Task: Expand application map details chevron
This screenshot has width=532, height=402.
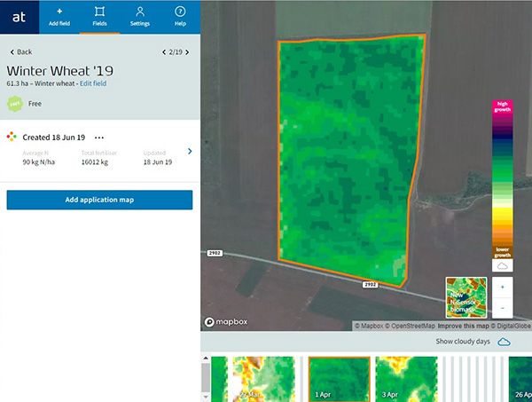Action: point(190,152)
